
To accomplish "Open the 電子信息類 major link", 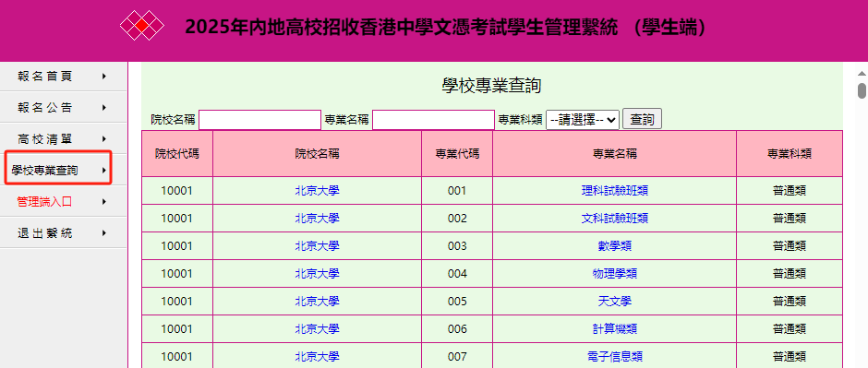I will (x=614, y=356).
